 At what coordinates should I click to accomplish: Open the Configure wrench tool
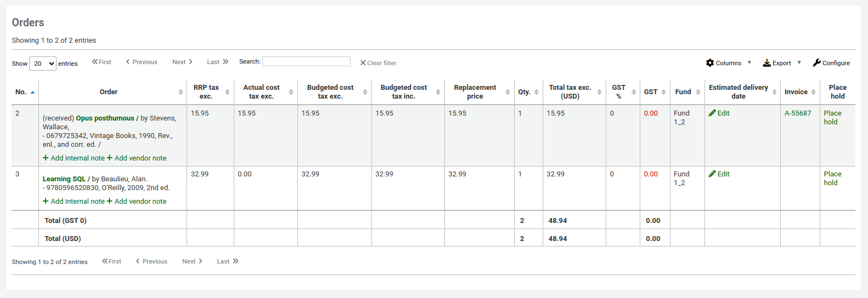[x=816, y=63]
